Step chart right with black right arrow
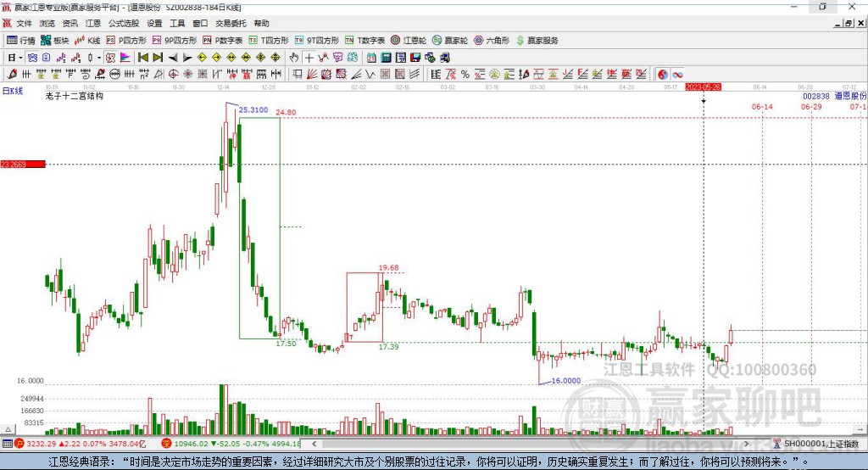The image size is (868, 470). 187,58
